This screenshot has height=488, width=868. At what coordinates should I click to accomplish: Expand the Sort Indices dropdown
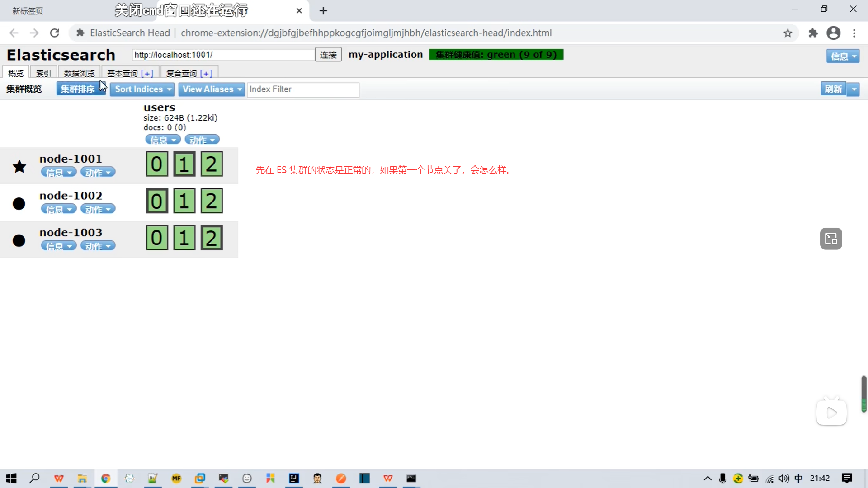[142, 89]
